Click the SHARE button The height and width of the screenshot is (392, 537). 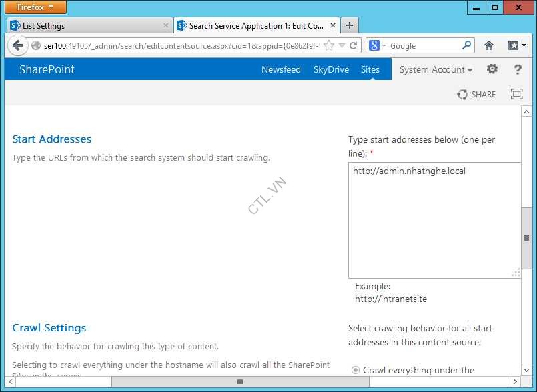point(476,94)
